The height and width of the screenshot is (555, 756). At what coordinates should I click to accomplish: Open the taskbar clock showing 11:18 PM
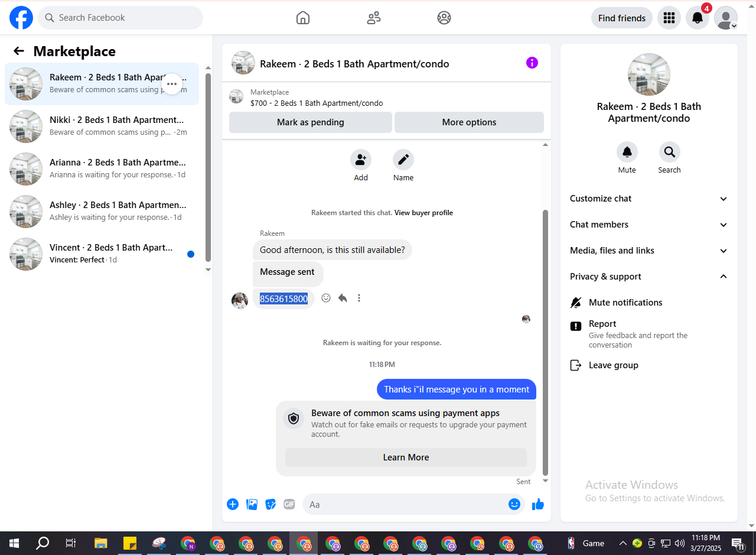(705, 543)
